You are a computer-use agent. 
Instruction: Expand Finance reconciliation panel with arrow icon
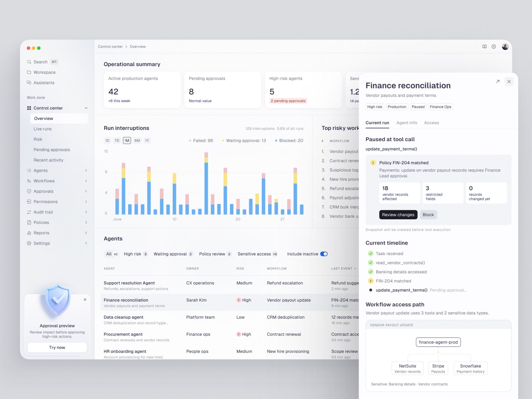coord(497,82)
